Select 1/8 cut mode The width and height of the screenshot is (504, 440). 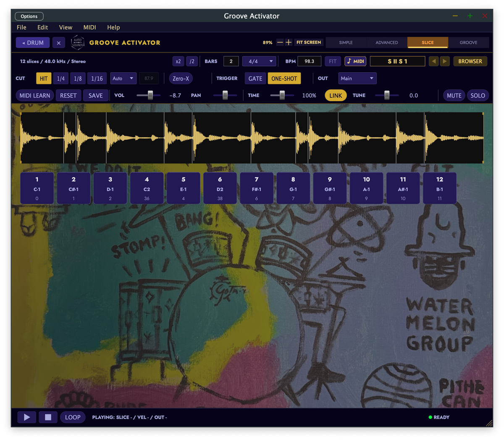[x=78, y=79]
